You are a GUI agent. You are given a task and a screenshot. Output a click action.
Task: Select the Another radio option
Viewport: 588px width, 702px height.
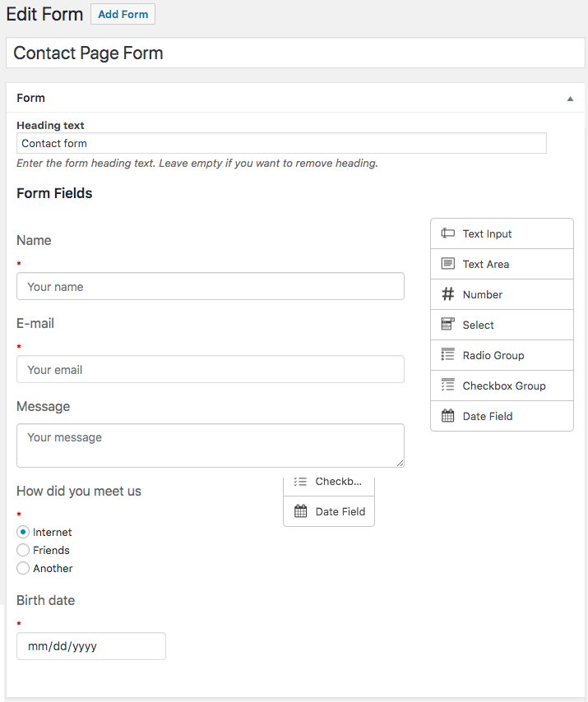(x=23, y=568)
